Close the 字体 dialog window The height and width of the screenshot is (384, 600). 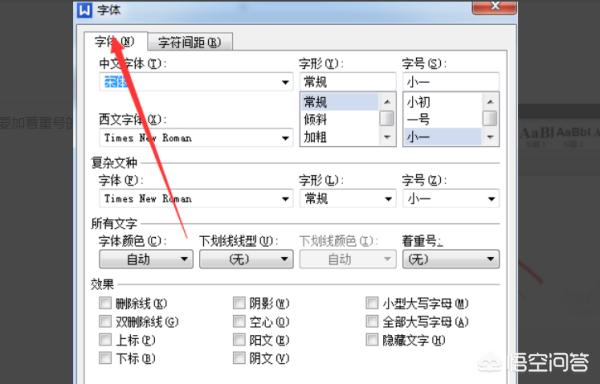(x=495, y=7)
